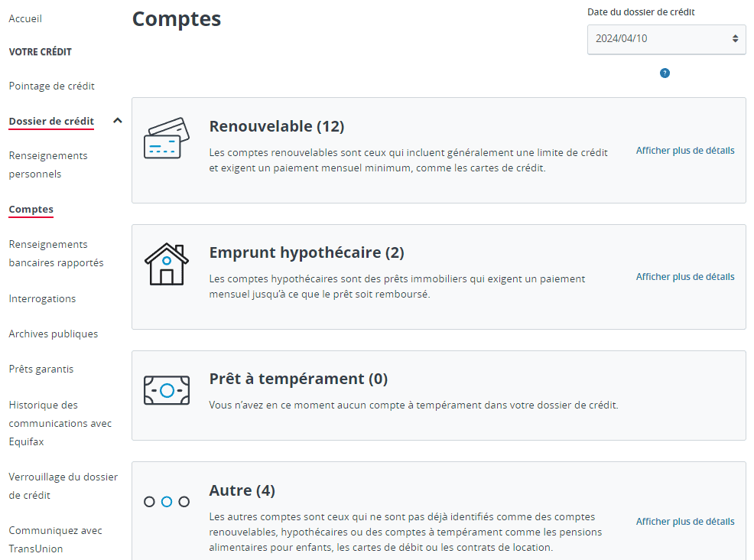Viewport: 754px width, 560px height.
Task: Open Historique des communications avec Equifax
Action: (60, 423)
